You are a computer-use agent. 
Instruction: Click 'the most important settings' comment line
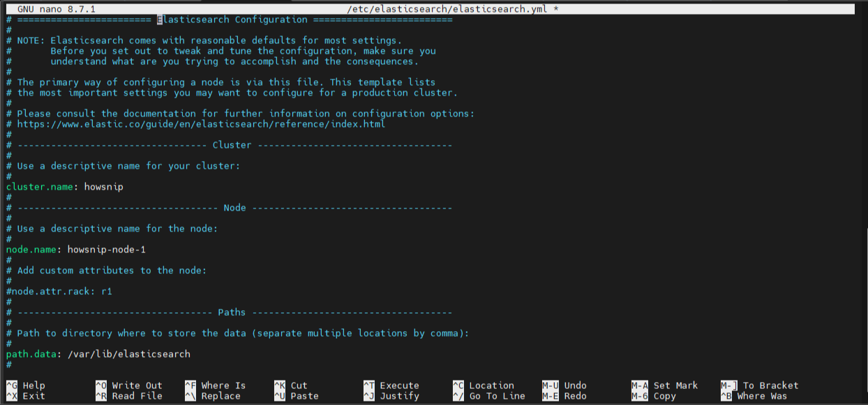pos(232,93)
